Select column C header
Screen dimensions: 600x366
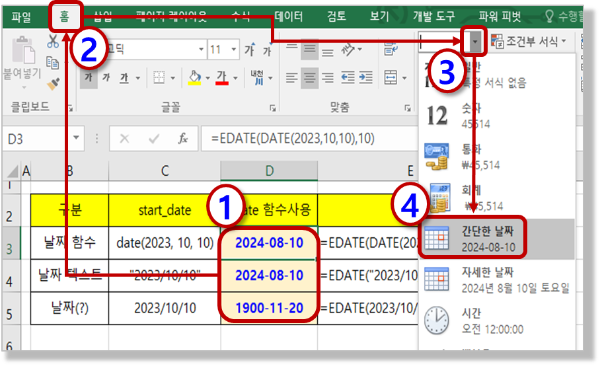click(x=165, y=171)
